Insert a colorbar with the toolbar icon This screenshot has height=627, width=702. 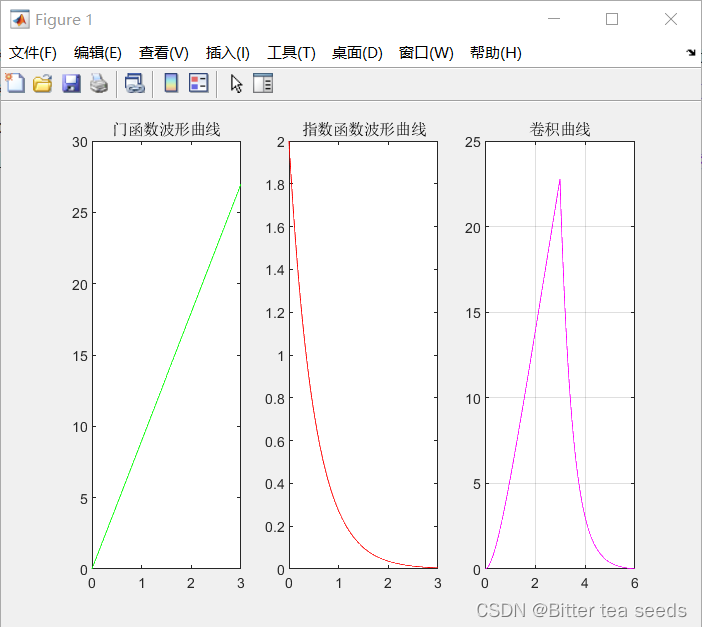(x=171, y=83)
